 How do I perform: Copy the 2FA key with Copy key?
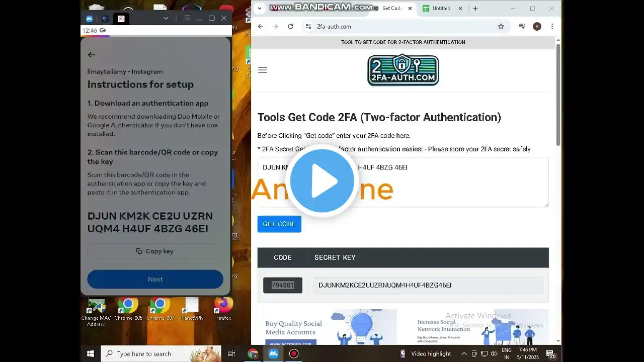155,251
